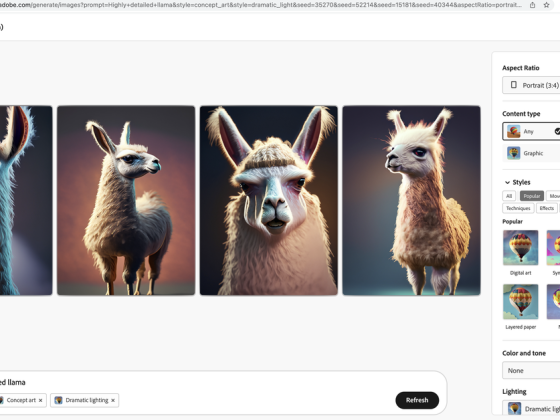Click the Concept art tag label
560x420 pixels.
tap(21, 400)
